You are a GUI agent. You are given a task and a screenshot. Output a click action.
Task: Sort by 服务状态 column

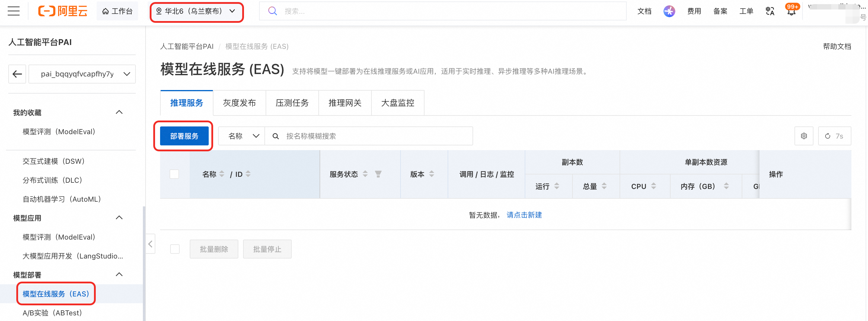click(365, 174)
